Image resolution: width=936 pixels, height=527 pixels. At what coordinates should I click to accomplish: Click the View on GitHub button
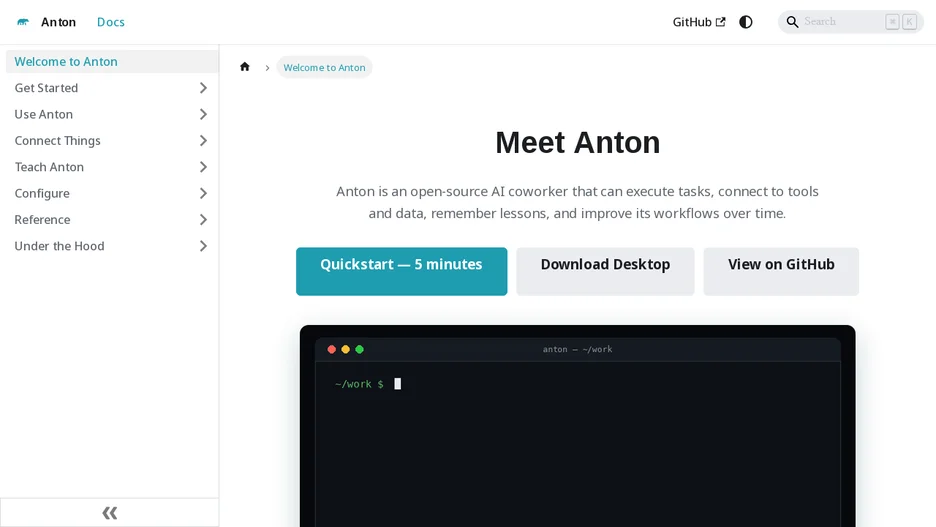tap(781, 272)
